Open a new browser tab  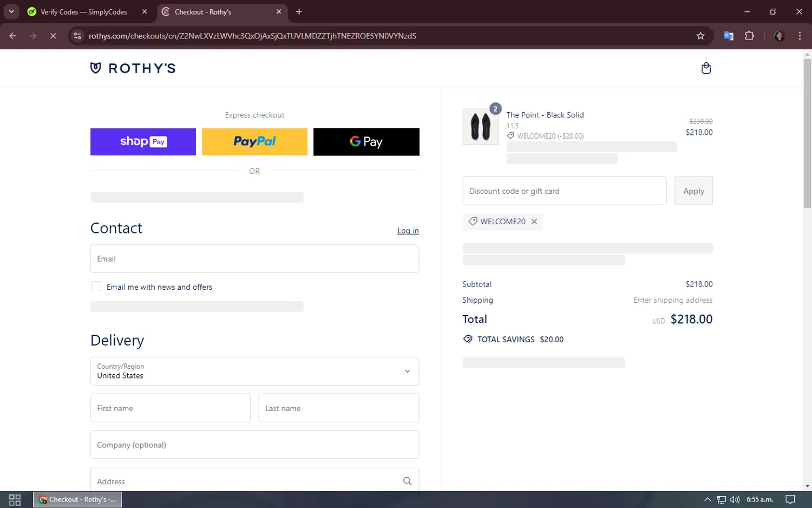299,11
